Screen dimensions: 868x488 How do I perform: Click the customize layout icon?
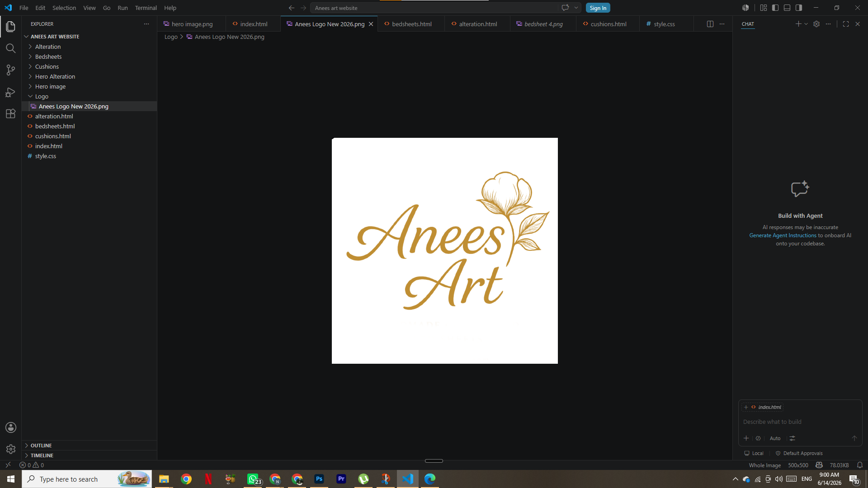click(764, 8)
